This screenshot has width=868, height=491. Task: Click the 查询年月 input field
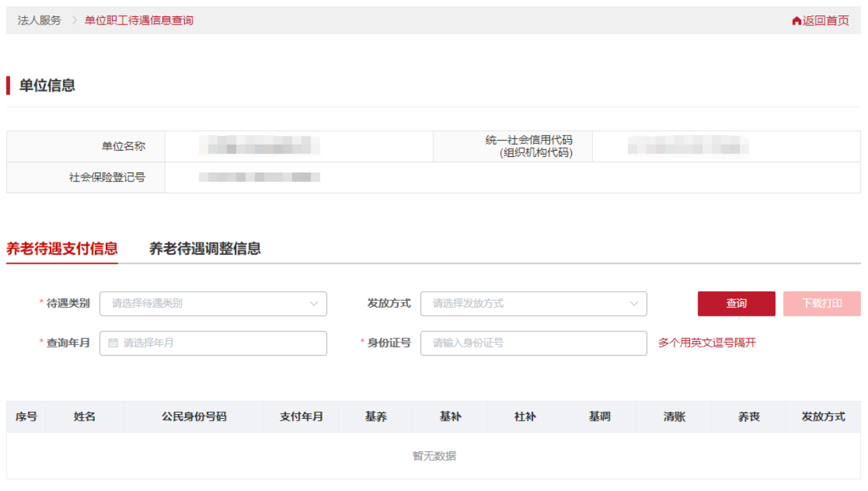pyautogui.click(x=213, y=343)
